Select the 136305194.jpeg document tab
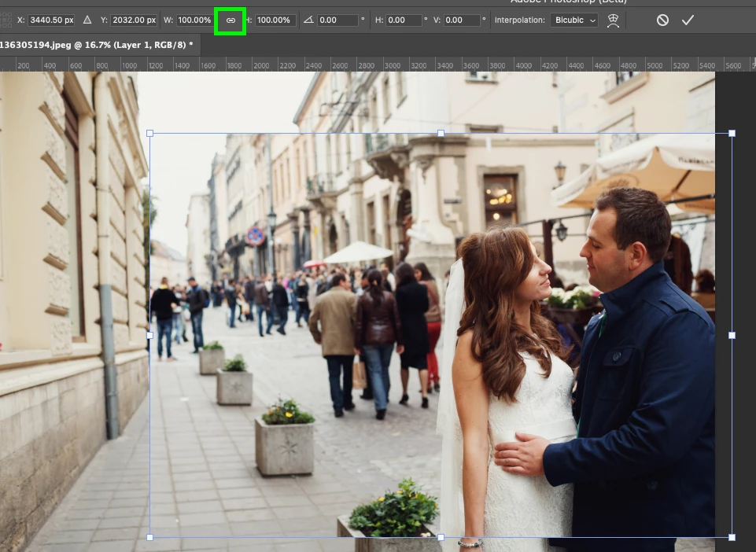756x552 pixels. (99, 45)
